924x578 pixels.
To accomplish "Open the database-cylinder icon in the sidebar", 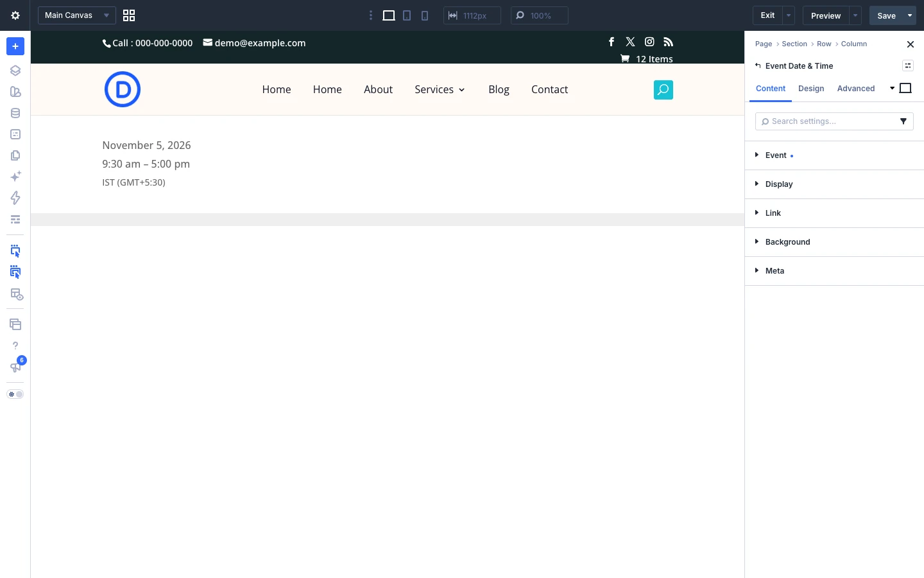I will coord(15,113).
